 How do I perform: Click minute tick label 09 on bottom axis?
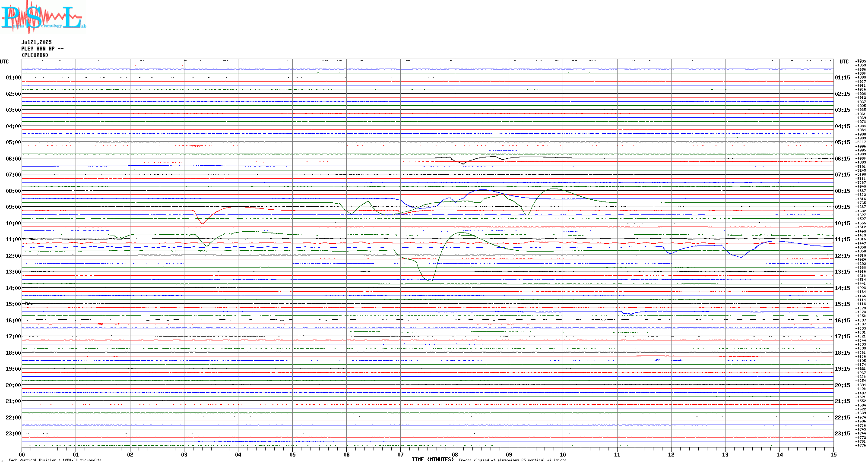click(x=509, y=454)
